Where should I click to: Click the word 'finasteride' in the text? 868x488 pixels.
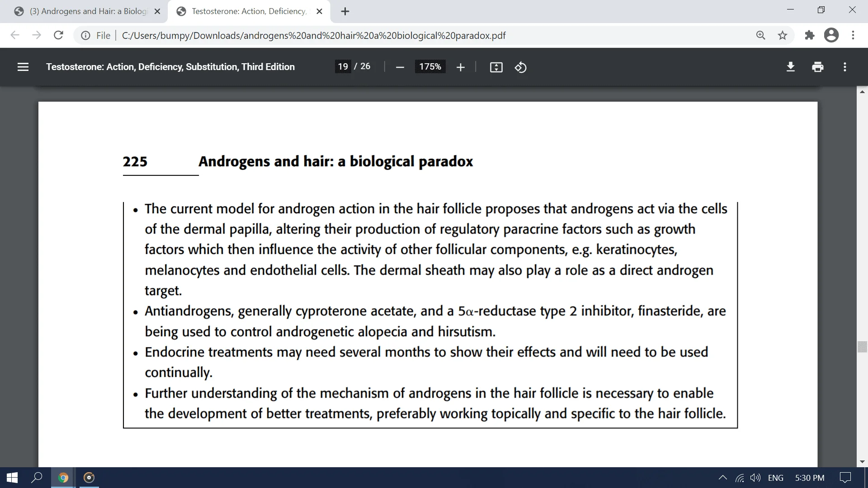pos(669,311)
